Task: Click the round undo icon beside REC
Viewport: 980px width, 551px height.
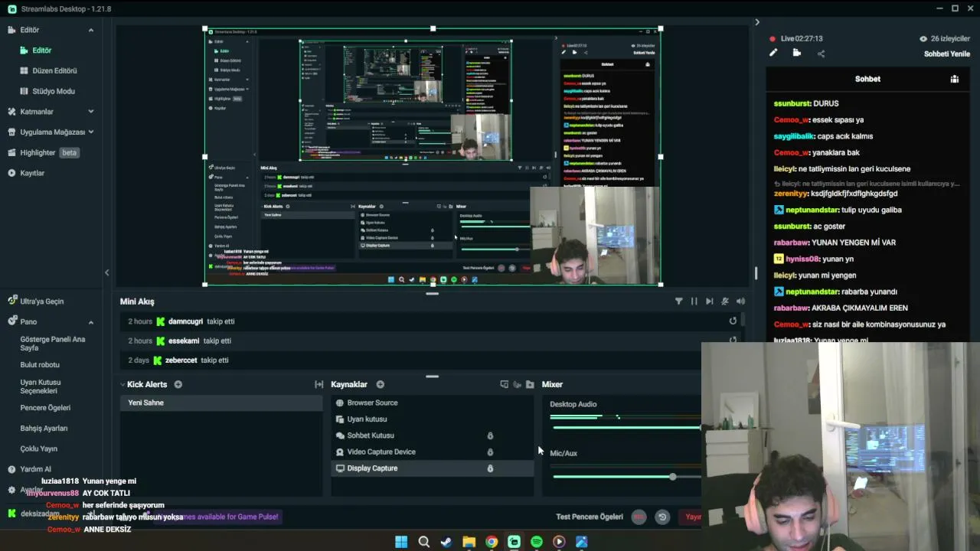Action: point(662,517)
